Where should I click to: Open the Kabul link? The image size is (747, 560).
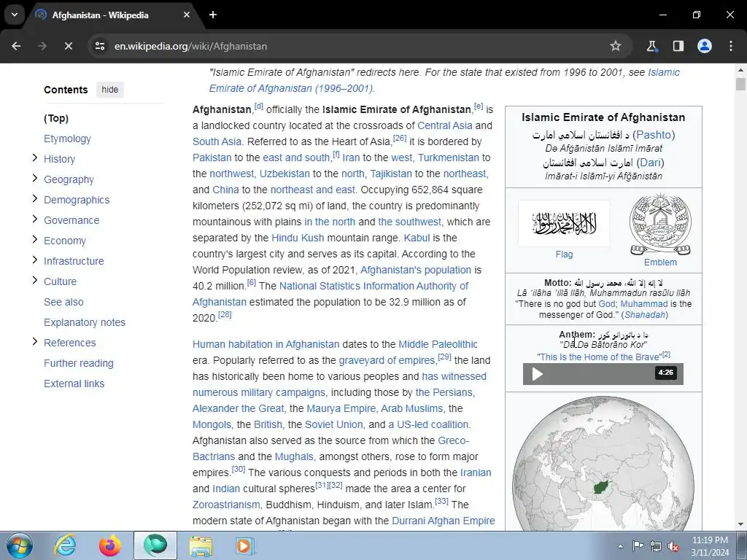417,238
